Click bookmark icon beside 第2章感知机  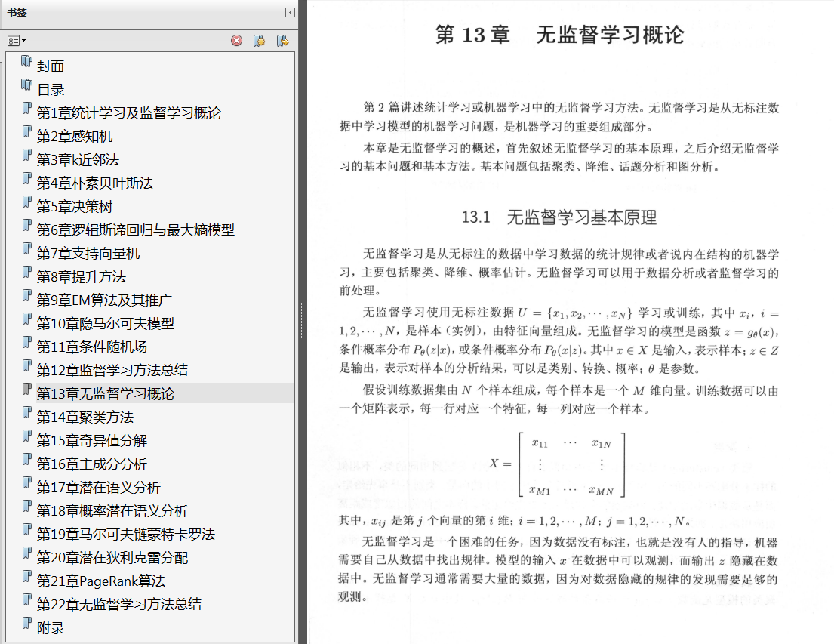[x=26, y=131]
